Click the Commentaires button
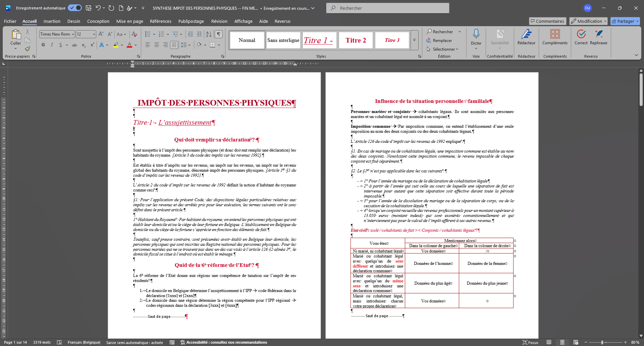The image size is (644, 346). coord(548,21)
